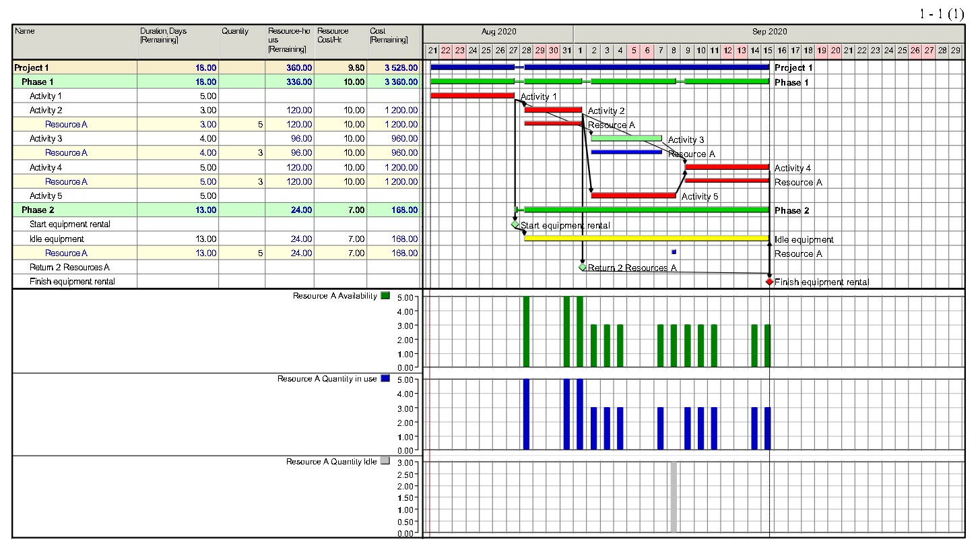The image size is (980, 548).
Task: Select the Quantity column header
Action: [x=242, y=42]
